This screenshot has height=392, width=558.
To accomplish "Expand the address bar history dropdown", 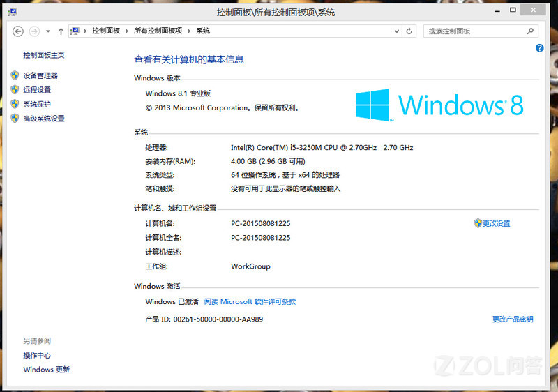I will 397,31.
